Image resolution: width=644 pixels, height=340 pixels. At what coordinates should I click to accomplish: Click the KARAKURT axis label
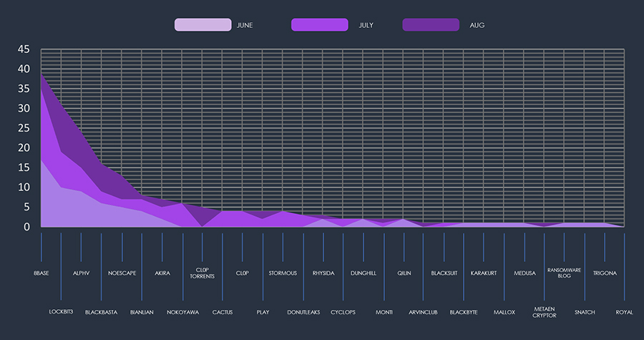(484, 273)
